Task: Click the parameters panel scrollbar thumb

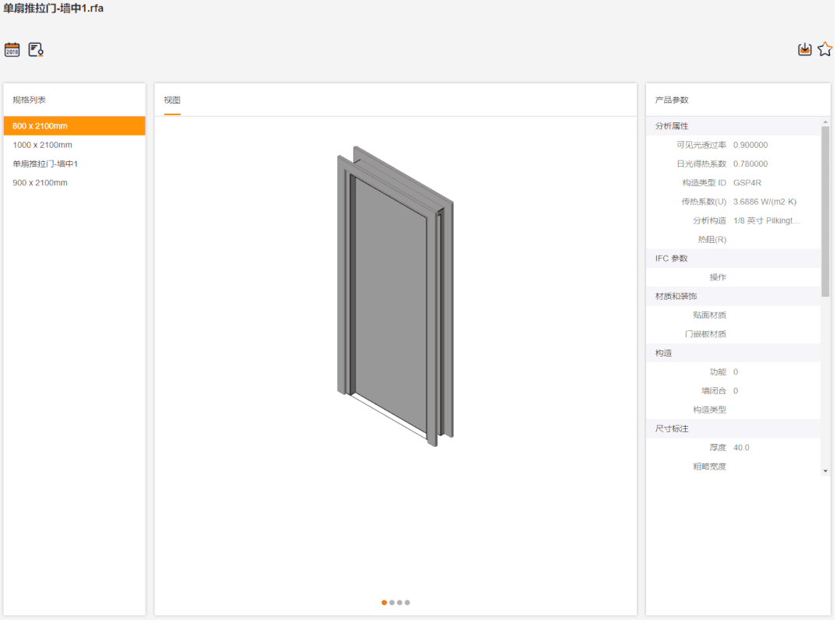Action: point(825,210)
